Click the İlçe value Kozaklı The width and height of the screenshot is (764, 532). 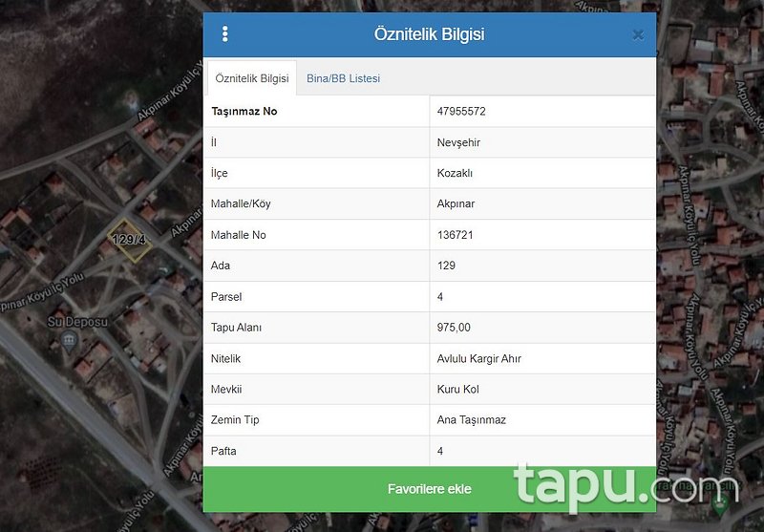(455, 173)
